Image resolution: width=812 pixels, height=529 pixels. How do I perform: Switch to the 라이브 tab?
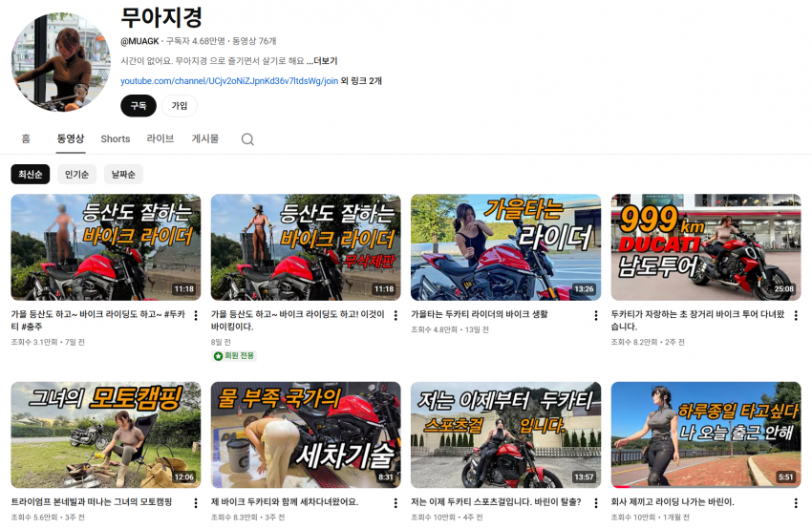point(160,139)
